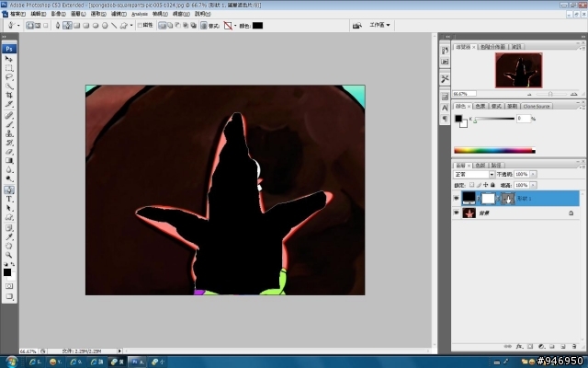
Task: Click the toolbox foreground color swatch
Action: pyautogui.click(x=7, y=272)
